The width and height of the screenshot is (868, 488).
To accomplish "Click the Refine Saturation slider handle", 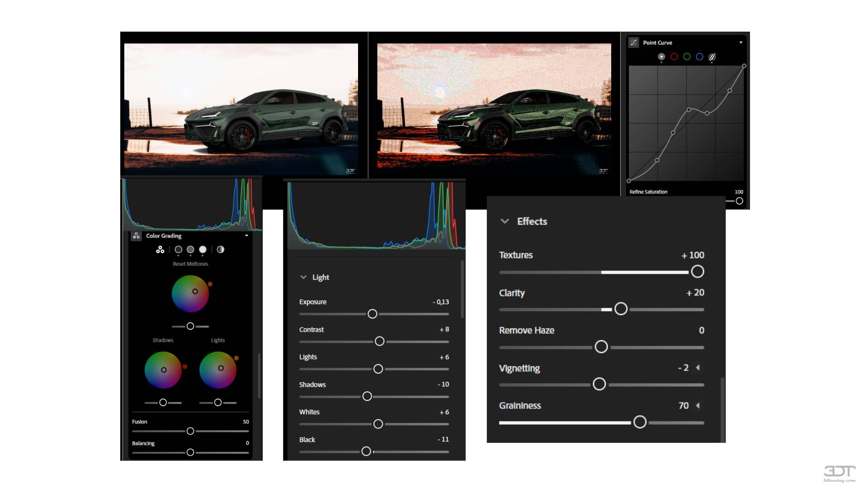I will point(739,201).
